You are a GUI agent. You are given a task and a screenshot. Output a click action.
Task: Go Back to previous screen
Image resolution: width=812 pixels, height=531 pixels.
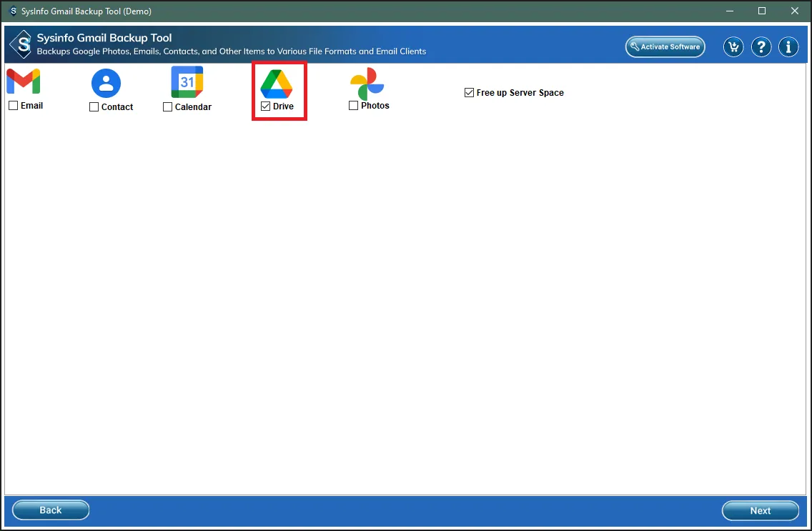[51, 510]
